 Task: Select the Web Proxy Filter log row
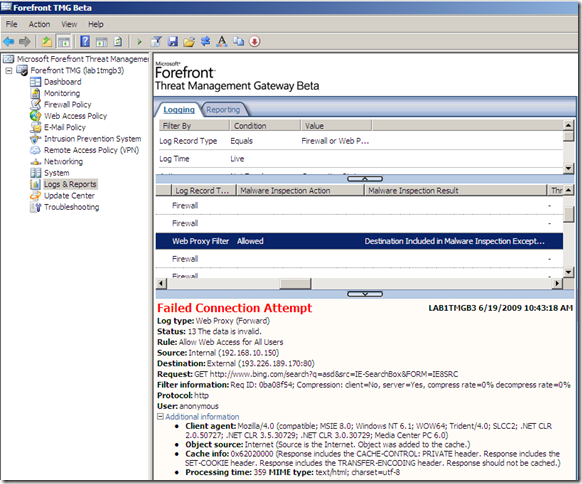pos(359,241)
